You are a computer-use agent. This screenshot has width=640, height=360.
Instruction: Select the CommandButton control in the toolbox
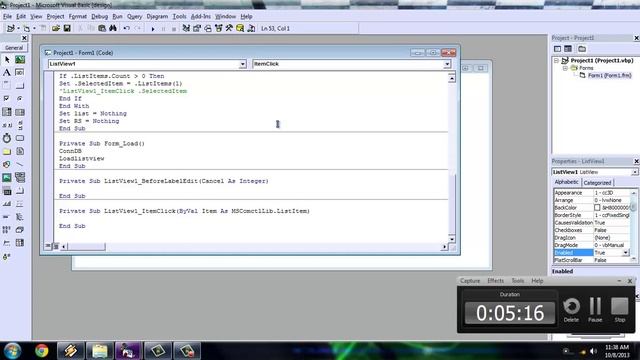point(20,86)
